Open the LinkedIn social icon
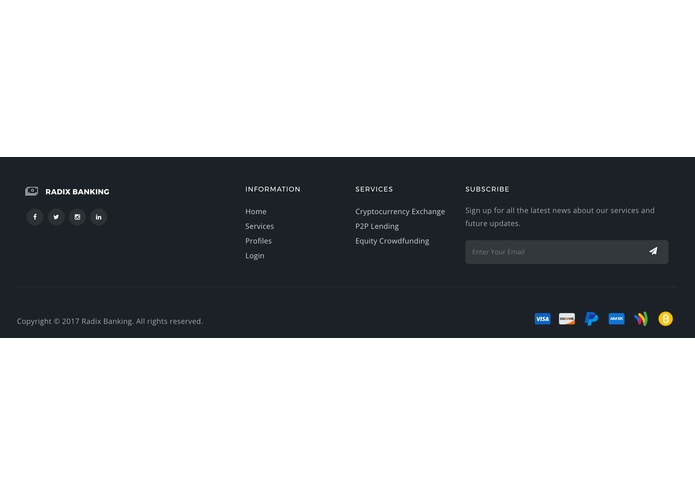This screenshot has width=695, height=494. [x=98, y=217]
